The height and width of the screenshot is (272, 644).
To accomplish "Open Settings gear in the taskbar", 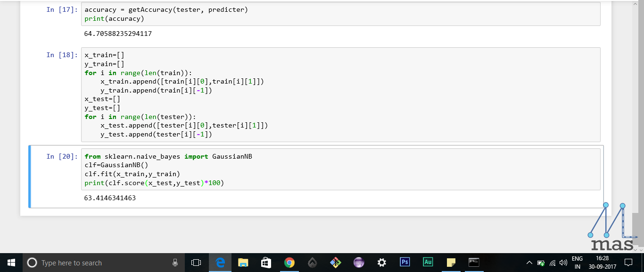I will [382, 263].
